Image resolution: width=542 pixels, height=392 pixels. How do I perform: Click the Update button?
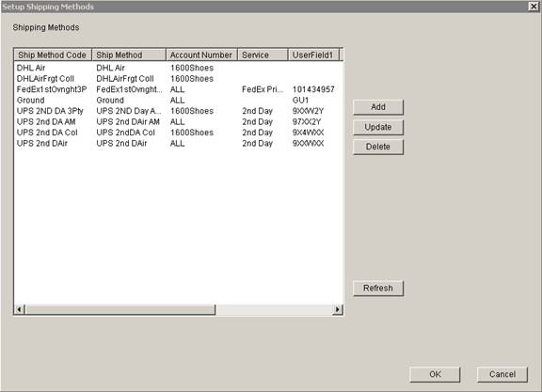coord(378,127)
